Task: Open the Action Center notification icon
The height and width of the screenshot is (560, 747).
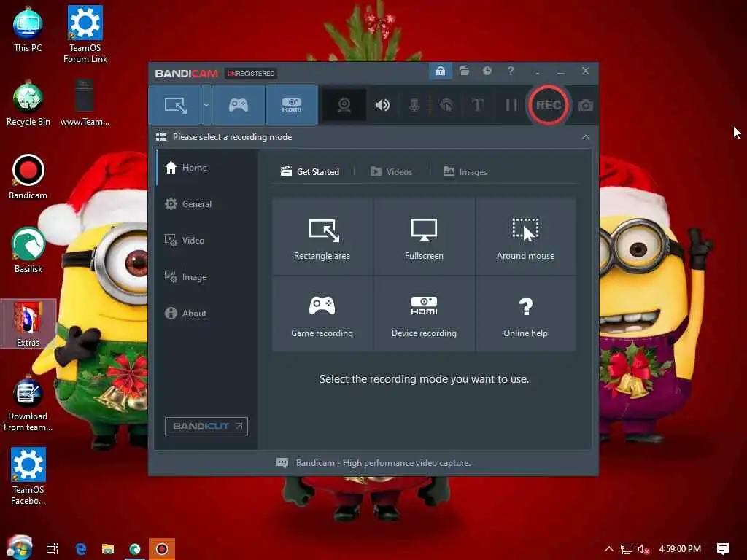Action: 723,549
